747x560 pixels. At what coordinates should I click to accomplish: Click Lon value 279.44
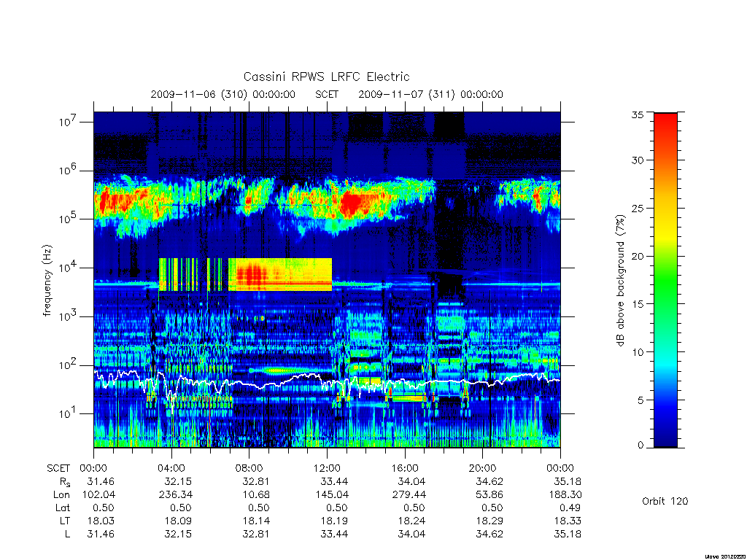(409, 495)
